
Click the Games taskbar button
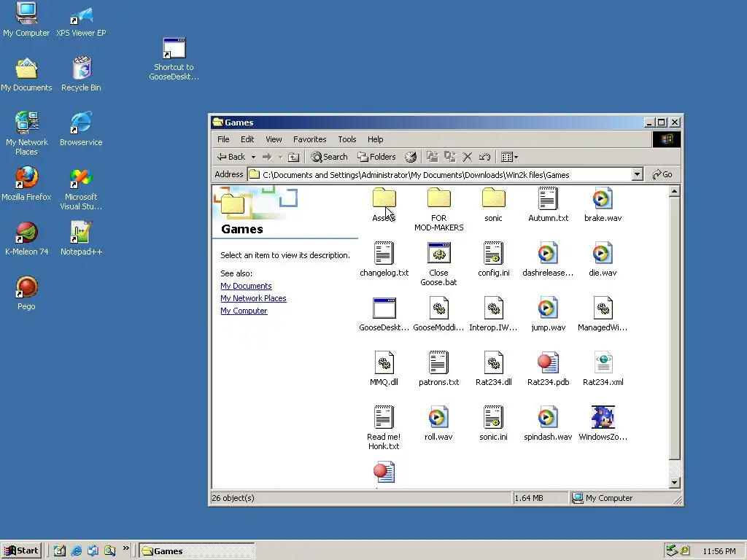click(197, 551)
